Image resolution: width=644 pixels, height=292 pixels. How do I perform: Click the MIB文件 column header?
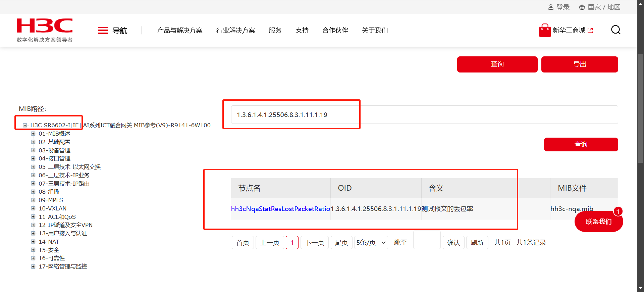pos(584,188)
